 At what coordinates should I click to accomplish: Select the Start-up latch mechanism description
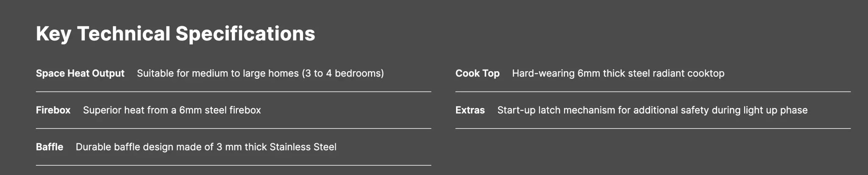[652, 110]
